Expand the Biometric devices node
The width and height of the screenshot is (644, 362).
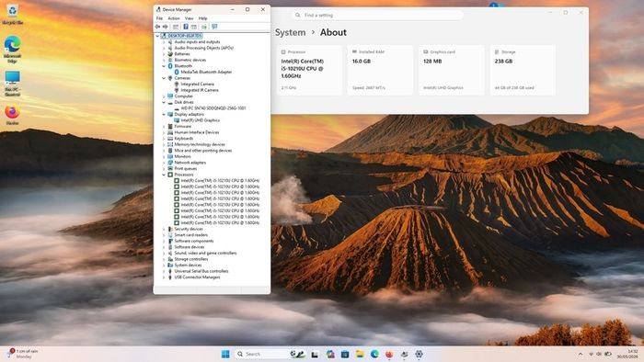(164, 60)
